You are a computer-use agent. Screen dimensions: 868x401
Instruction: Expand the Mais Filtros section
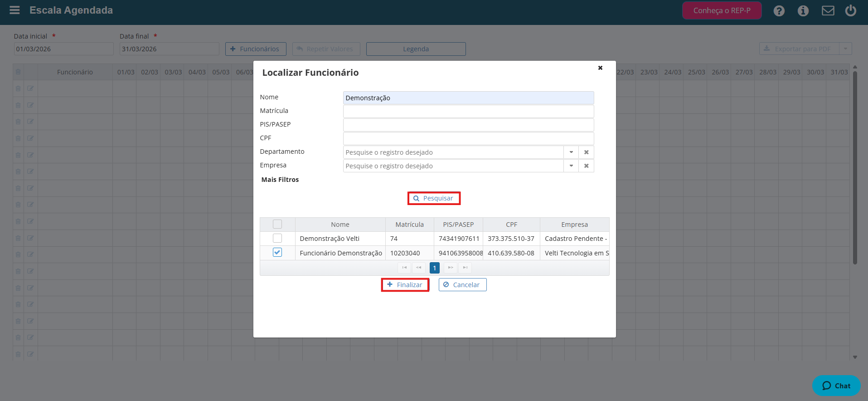pos(280,180)
